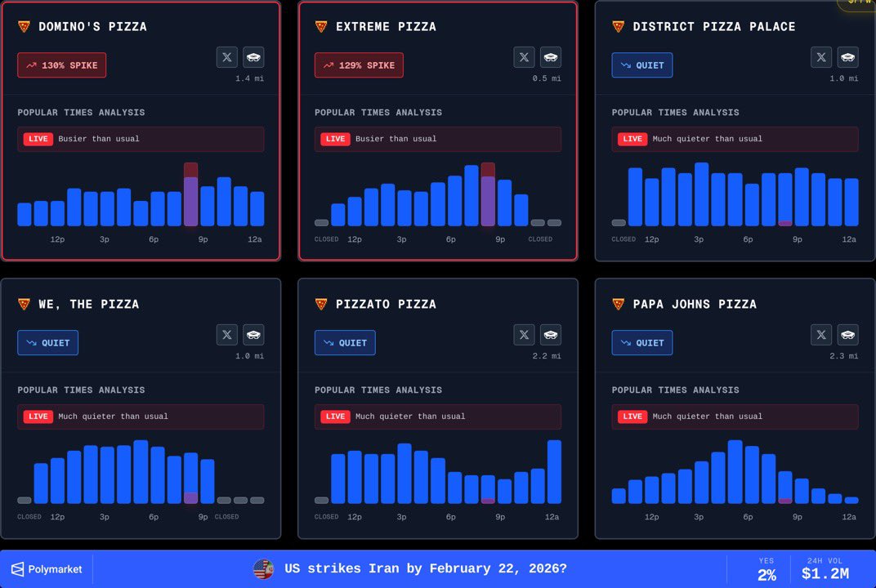Click the US flag icon in the Polymarket banner
The image size is (876, 588).
(262, 568)
